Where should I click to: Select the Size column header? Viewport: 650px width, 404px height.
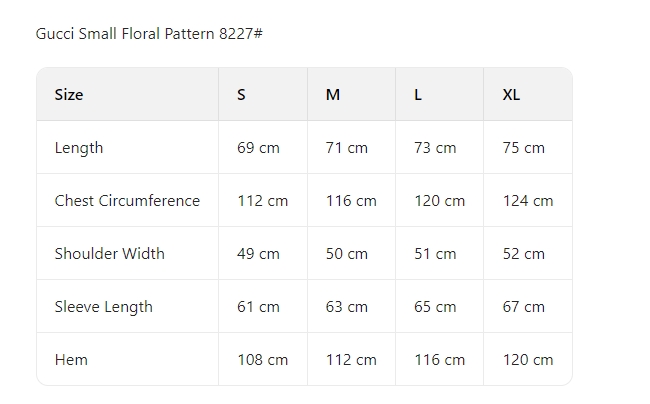point(69,95)
